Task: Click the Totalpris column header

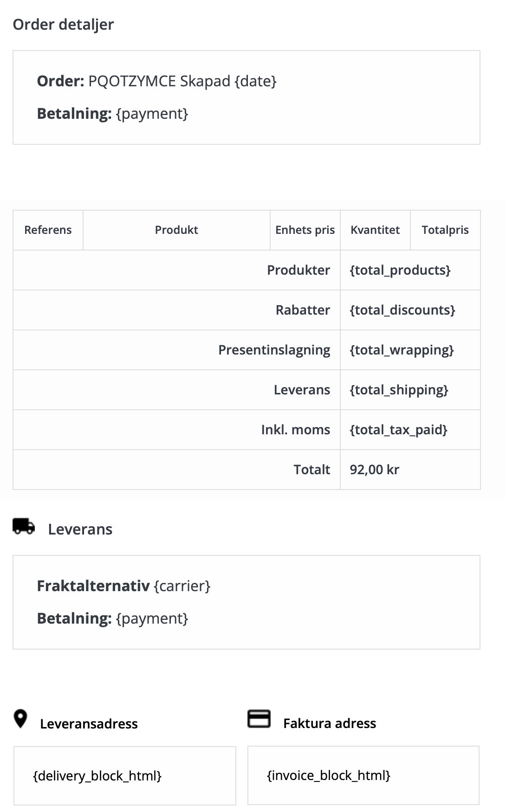Action: point(445,230)
